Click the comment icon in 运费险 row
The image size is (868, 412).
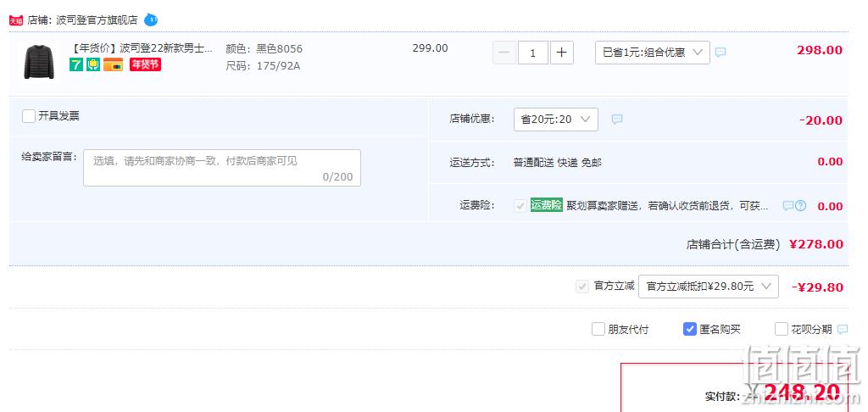[787, 206]
